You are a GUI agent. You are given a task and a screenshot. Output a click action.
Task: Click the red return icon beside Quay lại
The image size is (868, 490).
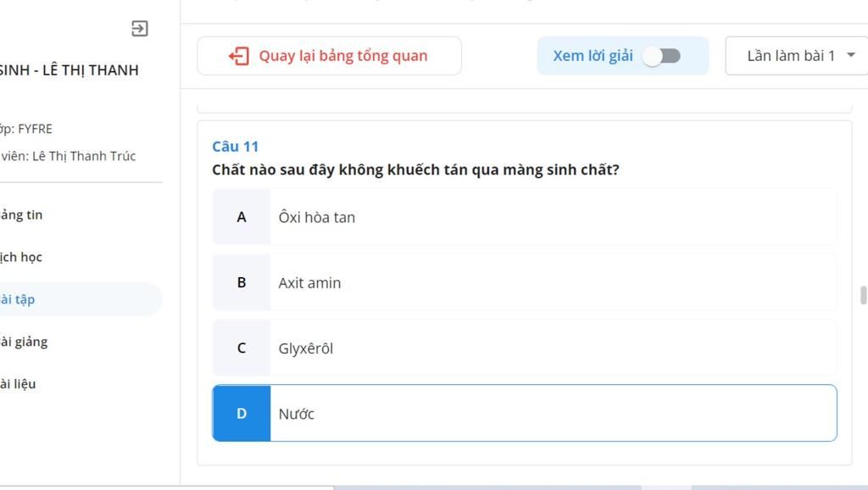coord(238,56)
